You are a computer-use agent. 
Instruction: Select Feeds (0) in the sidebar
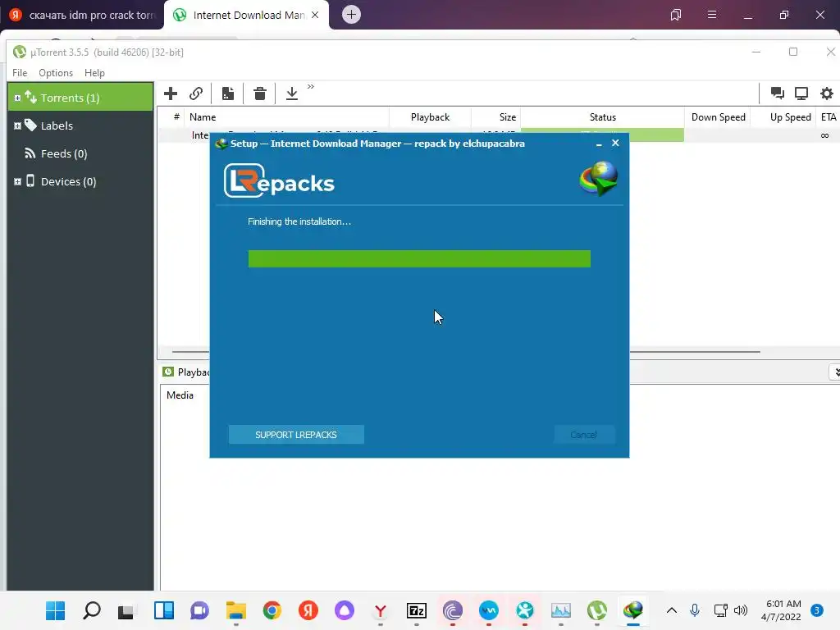tap(64, 153)
